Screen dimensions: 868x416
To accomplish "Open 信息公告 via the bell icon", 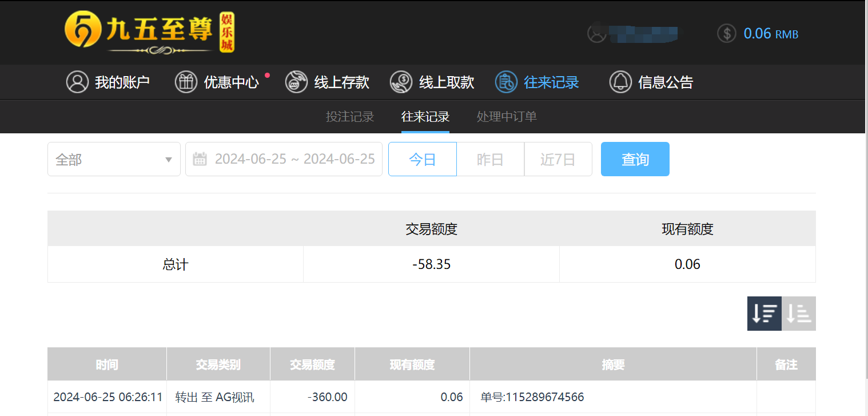I will pos(620,82).
